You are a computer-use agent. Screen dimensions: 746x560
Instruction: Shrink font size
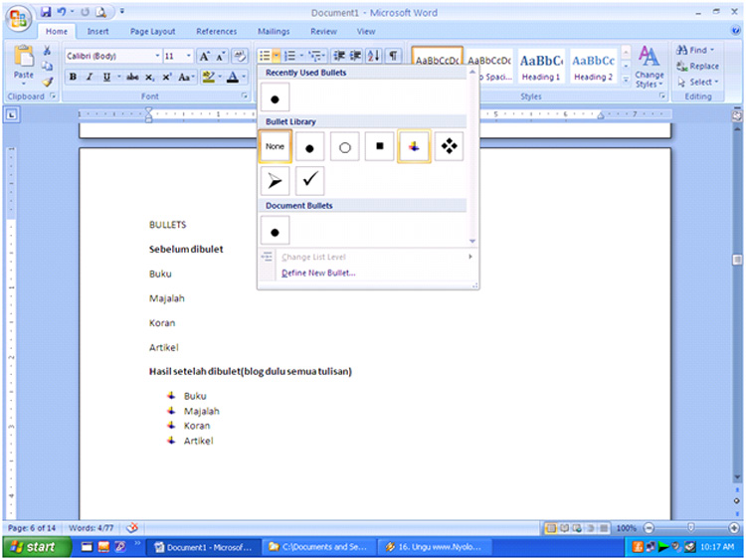(x=220, y=56)
